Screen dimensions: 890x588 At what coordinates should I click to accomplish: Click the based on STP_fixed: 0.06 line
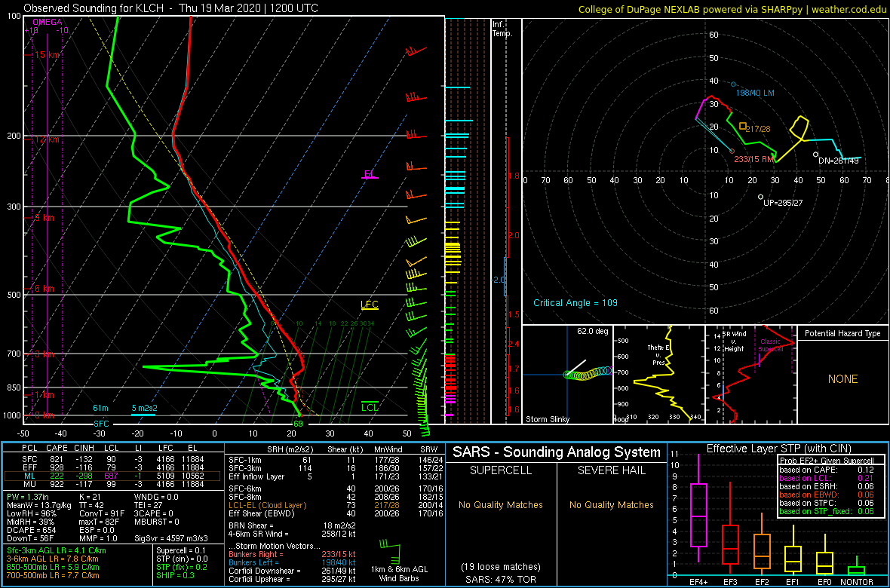pos(825,510)
